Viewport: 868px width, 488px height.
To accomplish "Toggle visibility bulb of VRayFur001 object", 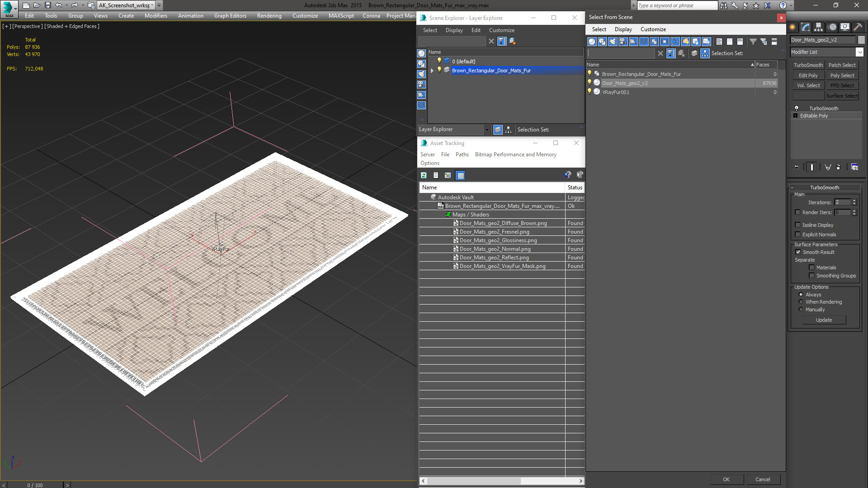I will click(589, 92).
